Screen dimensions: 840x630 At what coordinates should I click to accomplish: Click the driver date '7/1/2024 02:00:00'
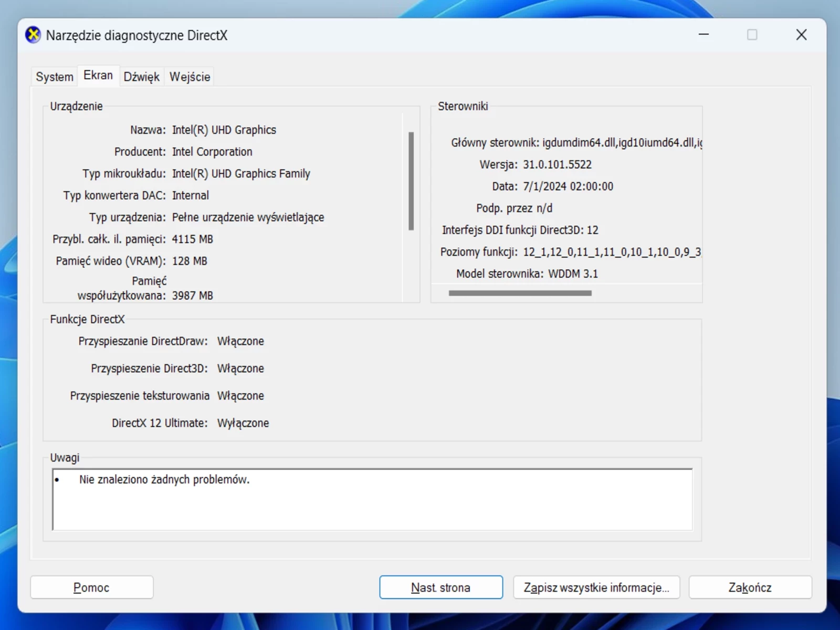click(x=568, y=186)
